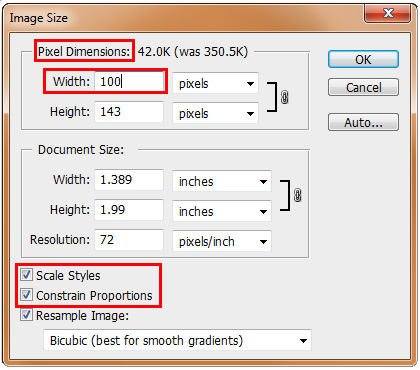Open the Bicubic resample method dropdown
Screen dimensions: 420x370
(177, 340)
